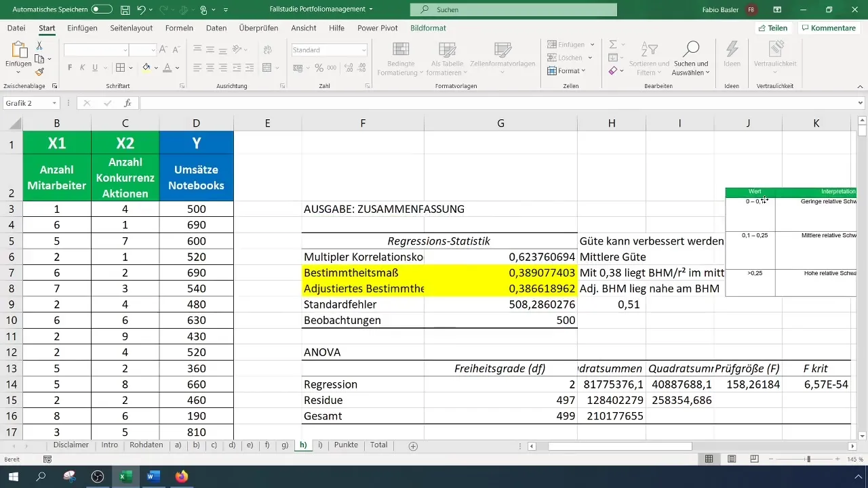Screen dimensions: 868x488
Task: Click the Einfügen paste clipboard icon
Action: 18,50
